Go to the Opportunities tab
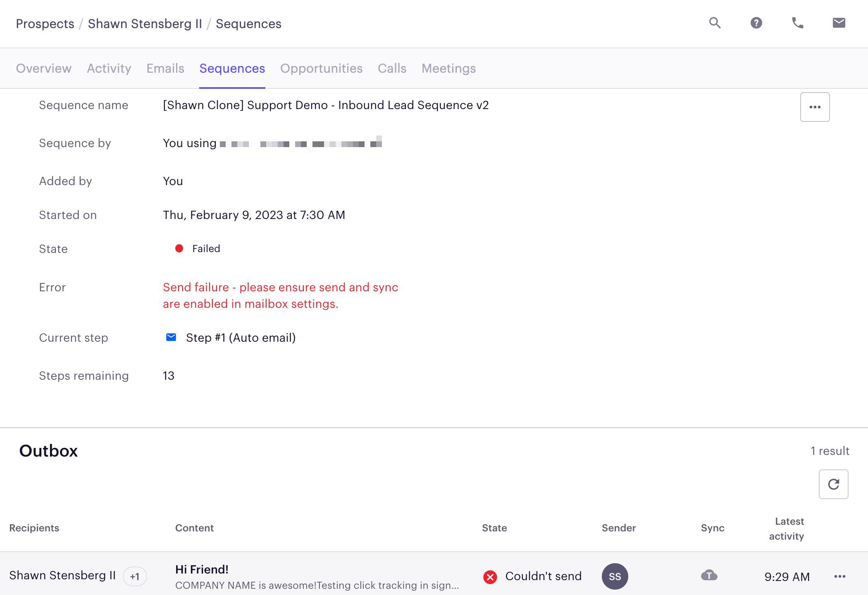 click(x=321, y=68)
